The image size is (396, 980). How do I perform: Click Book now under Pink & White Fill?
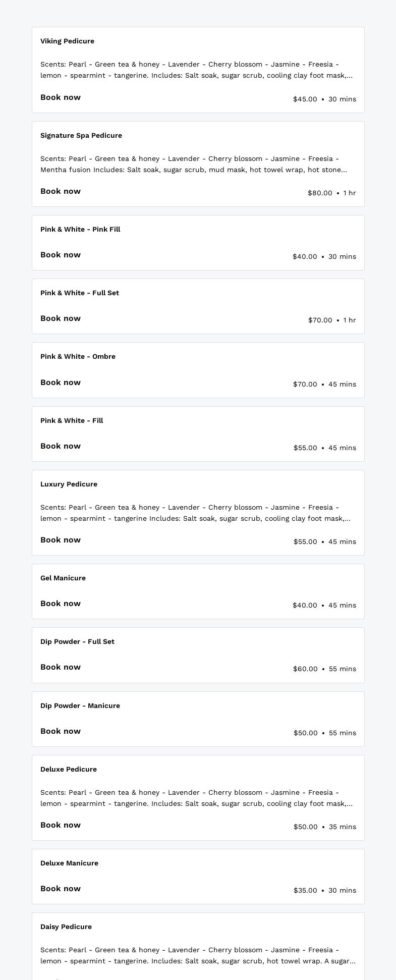(61, 446)
